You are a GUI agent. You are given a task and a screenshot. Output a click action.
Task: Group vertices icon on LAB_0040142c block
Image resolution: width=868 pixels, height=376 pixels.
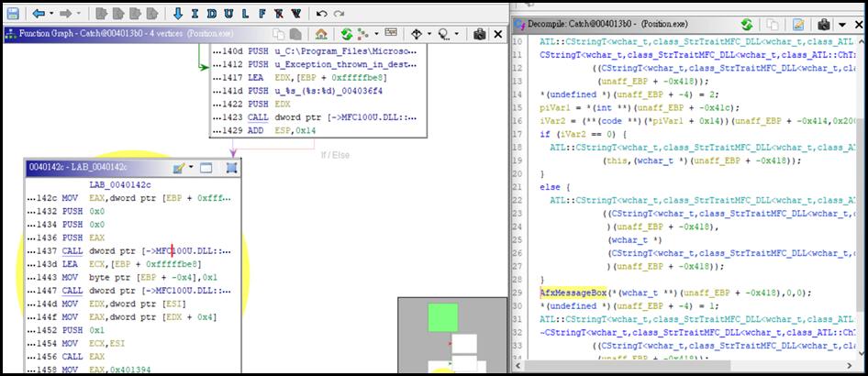[x=232, y=168]
